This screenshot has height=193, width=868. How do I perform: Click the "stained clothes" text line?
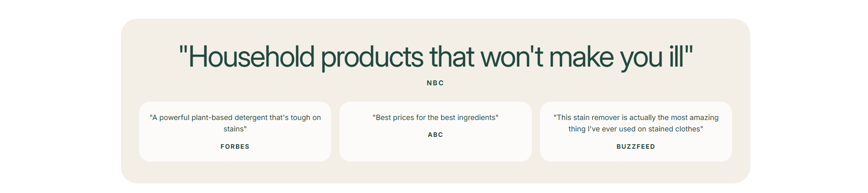point(636,129)
